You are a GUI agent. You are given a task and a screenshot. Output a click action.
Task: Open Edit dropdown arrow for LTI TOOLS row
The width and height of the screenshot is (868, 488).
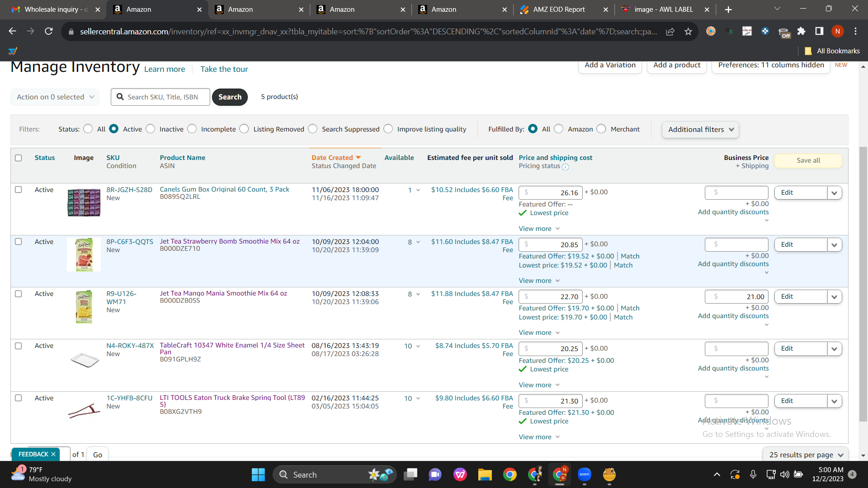tap(835, 401)
